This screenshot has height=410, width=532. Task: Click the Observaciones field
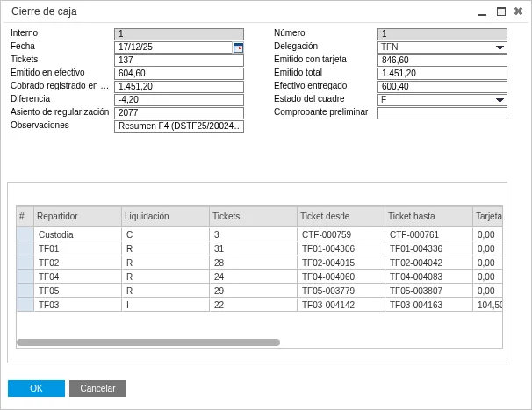pyautogui.click(x=179, y=126)
